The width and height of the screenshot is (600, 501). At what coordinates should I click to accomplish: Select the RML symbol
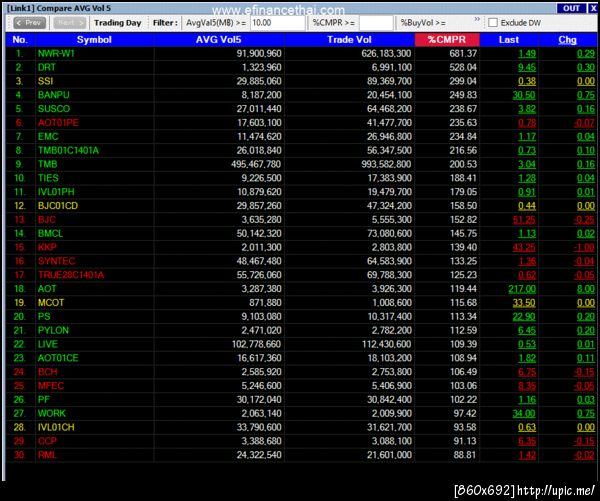pyautogui.click(x=47, y=455)
